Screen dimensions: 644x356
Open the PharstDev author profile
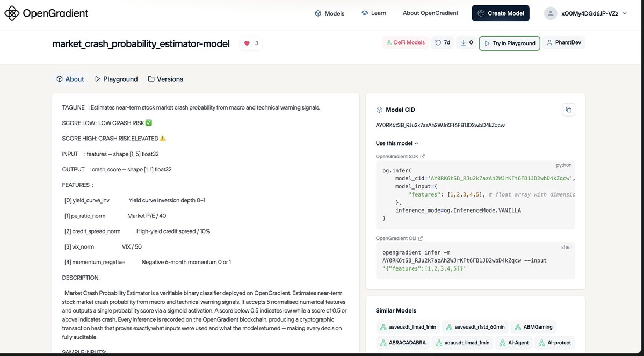click(563, 43)
